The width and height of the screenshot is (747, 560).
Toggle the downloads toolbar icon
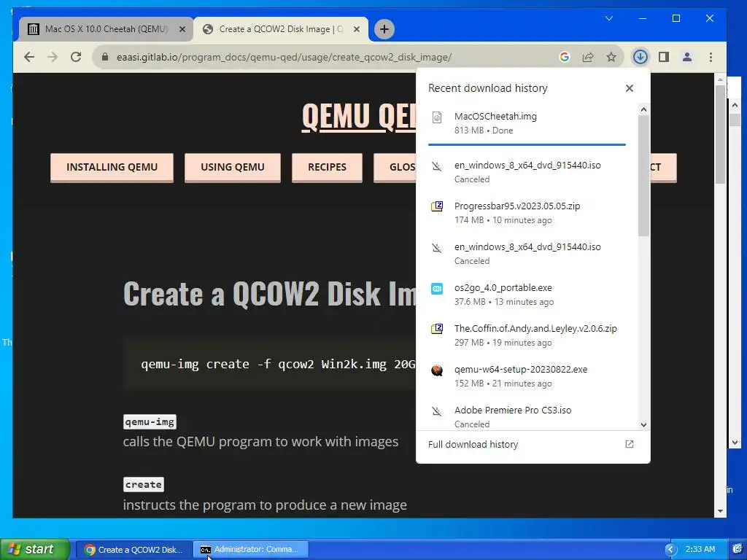pyautogui.click(x=640, y=57)
